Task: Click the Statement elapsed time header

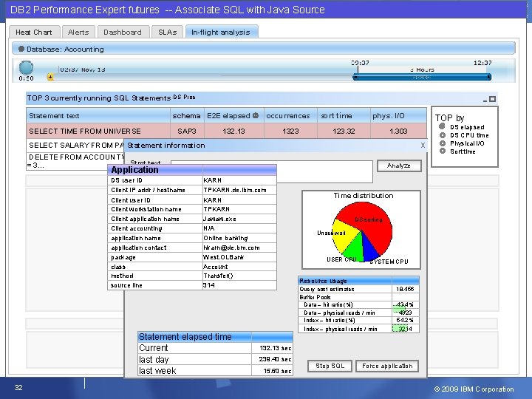Action: [215, 337]
